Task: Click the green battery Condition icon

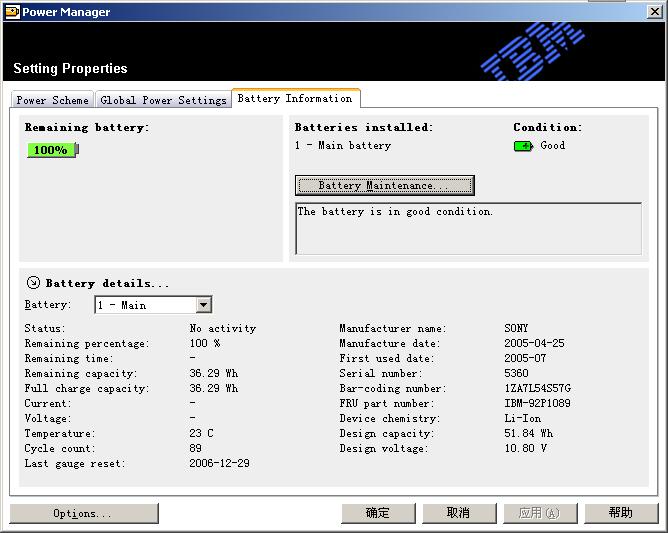Action: coord(523,146)
